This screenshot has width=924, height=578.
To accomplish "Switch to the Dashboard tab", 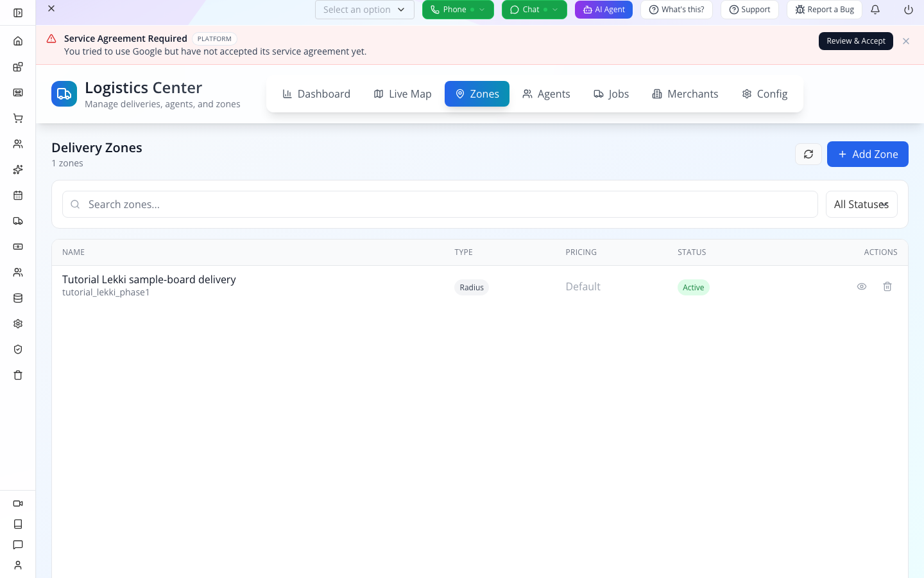I will coord(316,94).
